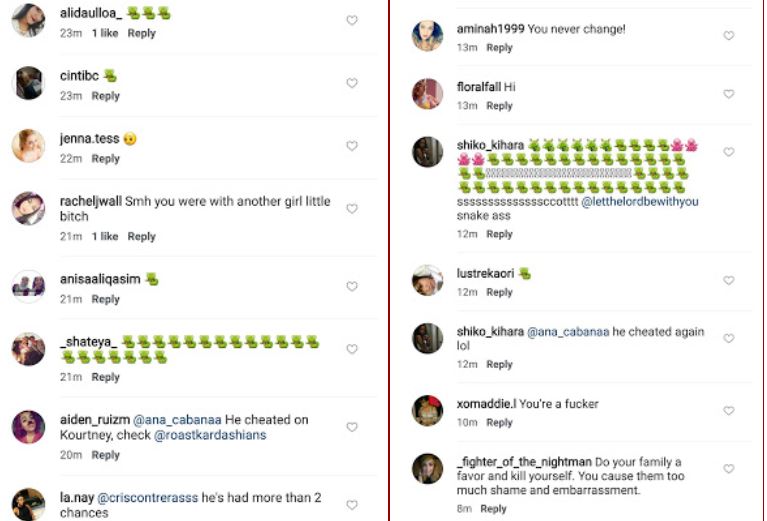
Task: Heart lustrekaori's snake comment
Action: 728,280
